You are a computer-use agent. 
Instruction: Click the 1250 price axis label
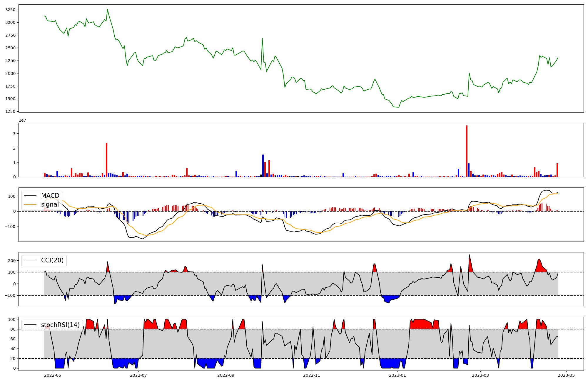(11, 111)
